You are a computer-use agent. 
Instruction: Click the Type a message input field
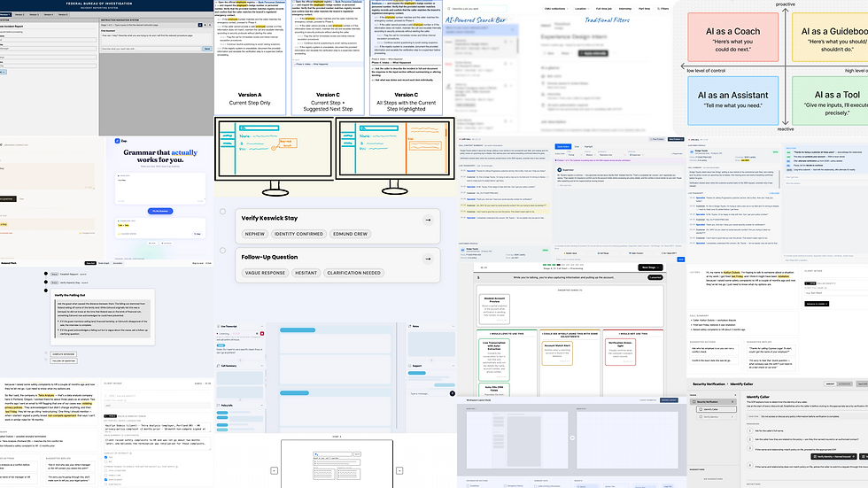click(x=428, y=393)
